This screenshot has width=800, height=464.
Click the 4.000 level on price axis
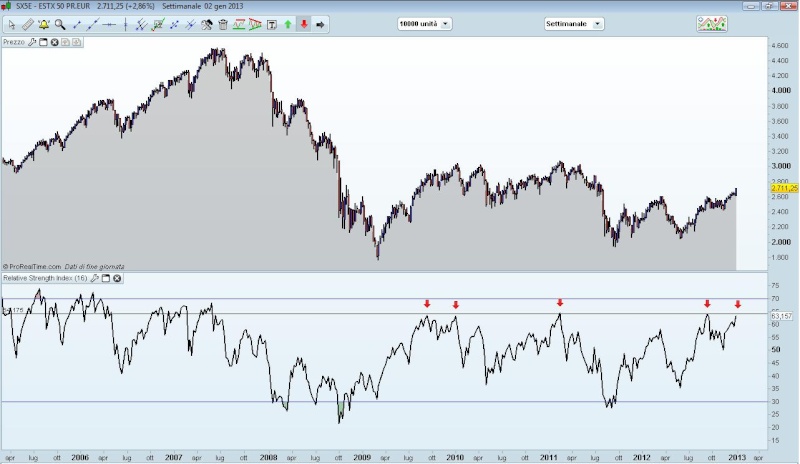point(781,90)
